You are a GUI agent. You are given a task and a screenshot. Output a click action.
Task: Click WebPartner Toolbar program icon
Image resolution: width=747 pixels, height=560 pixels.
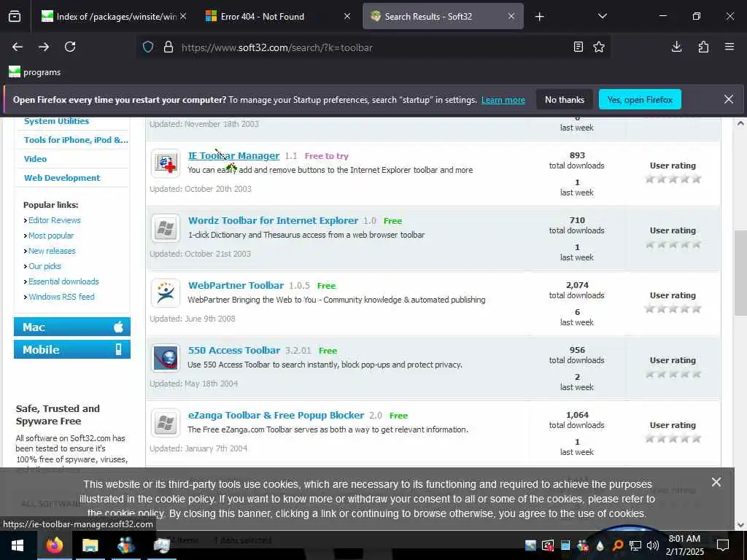166,293
